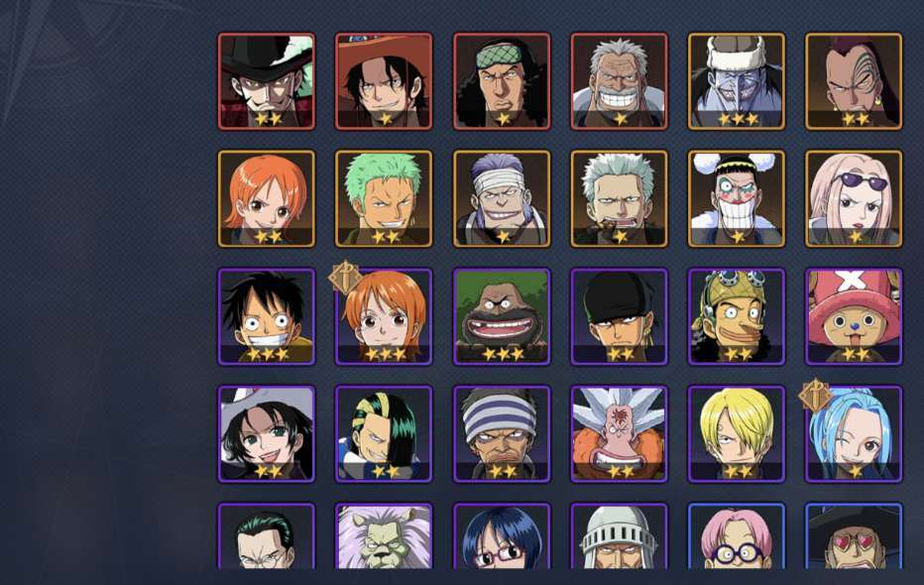
Task: Choose pink-haired Koby with round glasses
Action: 736,535
